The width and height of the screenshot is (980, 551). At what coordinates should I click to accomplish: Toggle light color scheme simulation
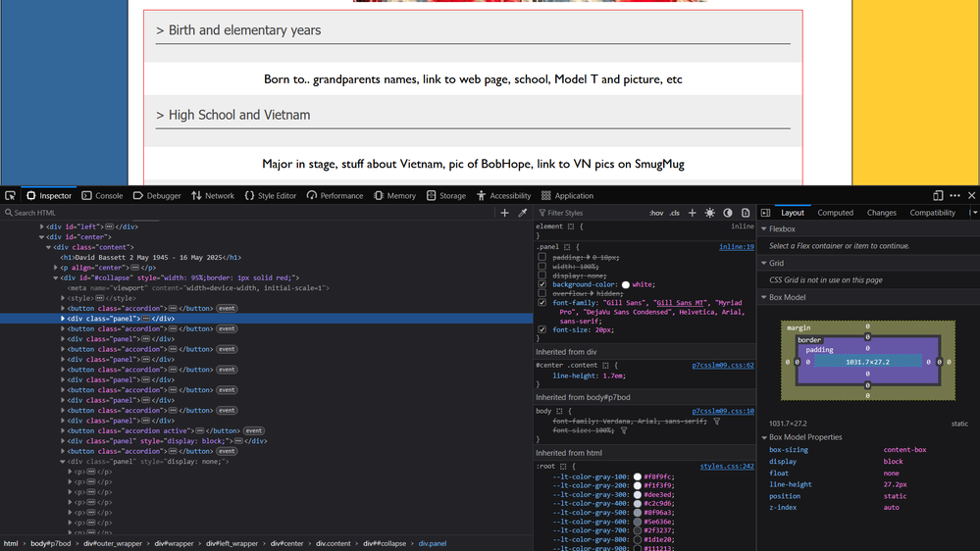[x=710, y=213]
